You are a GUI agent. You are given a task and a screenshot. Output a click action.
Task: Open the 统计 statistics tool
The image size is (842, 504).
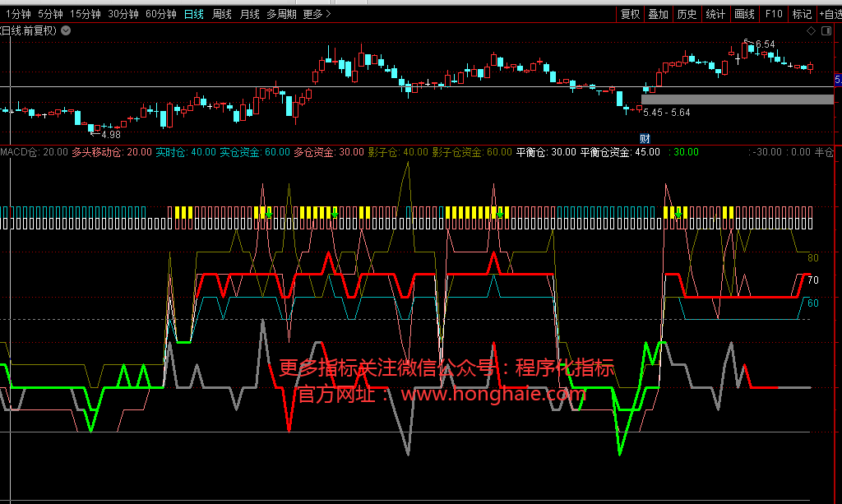(x=715, y=14)
